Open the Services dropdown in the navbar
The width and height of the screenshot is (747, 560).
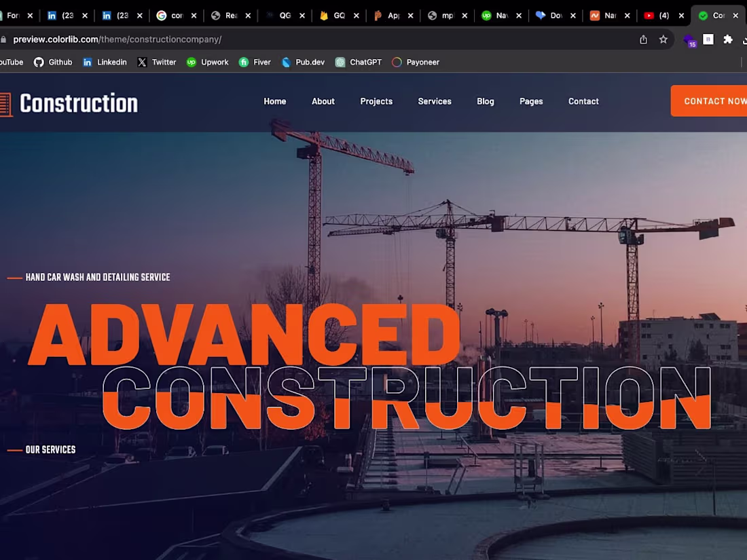[435, 101]
